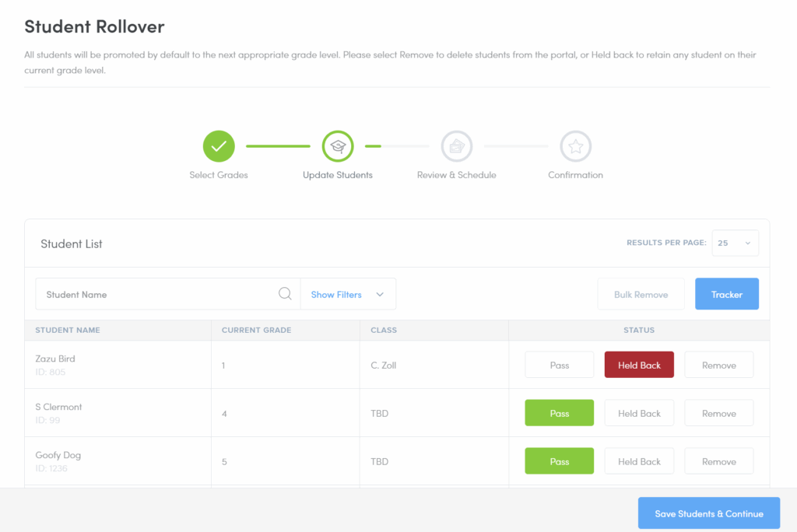Toggle Pass for S Clermont
This screenshot has height=532, width=797.
point(559,413)
